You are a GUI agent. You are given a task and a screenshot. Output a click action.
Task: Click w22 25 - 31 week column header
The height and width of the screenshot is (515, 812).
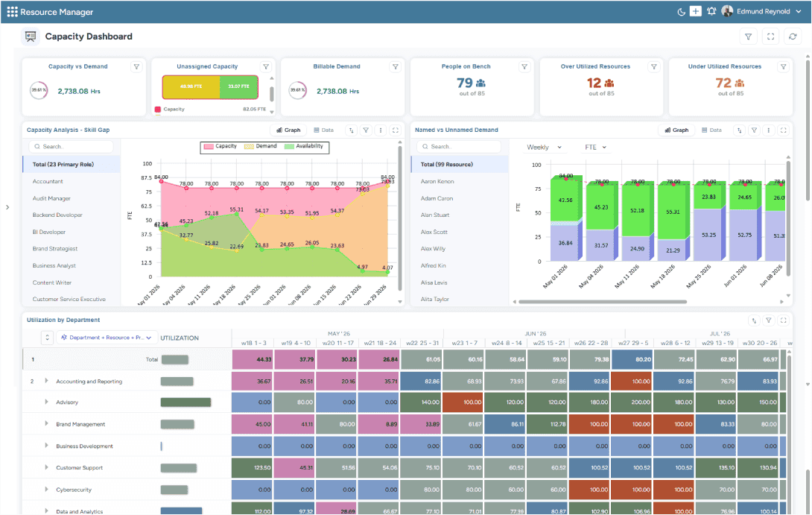422,343
